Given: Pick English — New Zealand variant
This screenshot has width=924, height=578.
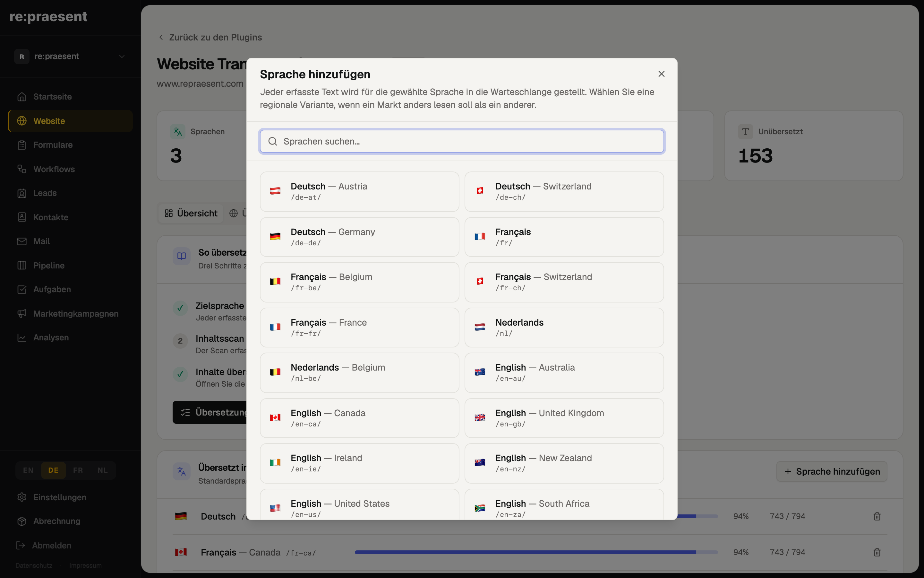Looking at the screenshot, I should [564, 463].
